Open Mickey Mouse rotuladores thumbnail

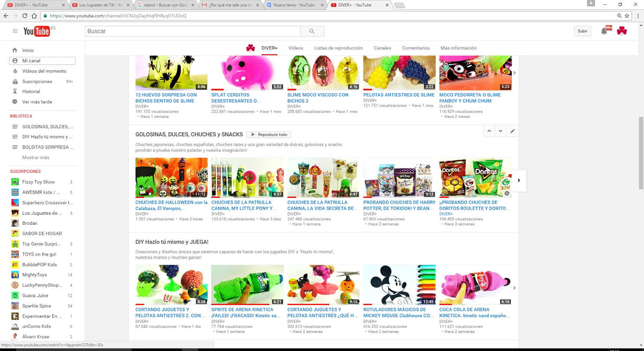[399, 285]
